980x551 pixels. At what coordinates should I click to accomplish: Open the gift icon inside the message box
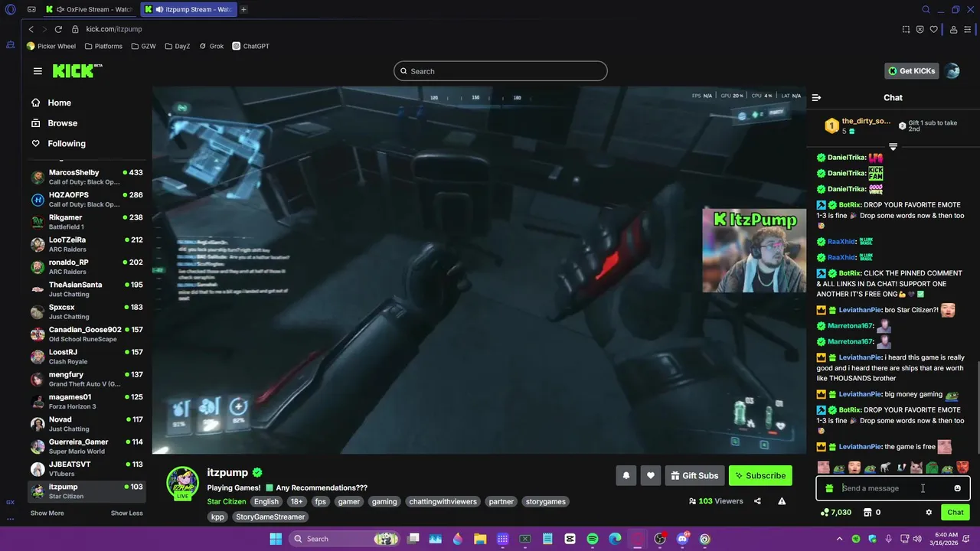pos(829,488)
